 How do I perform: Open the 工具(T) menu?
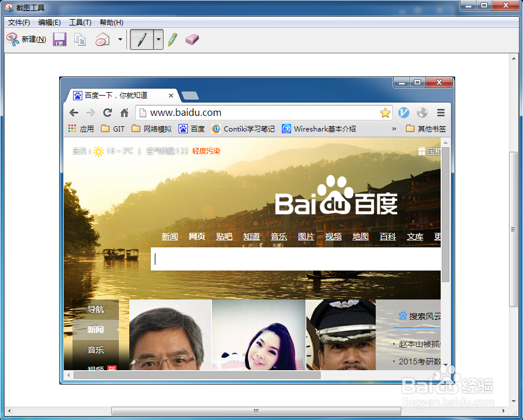(x=80, y=23)
